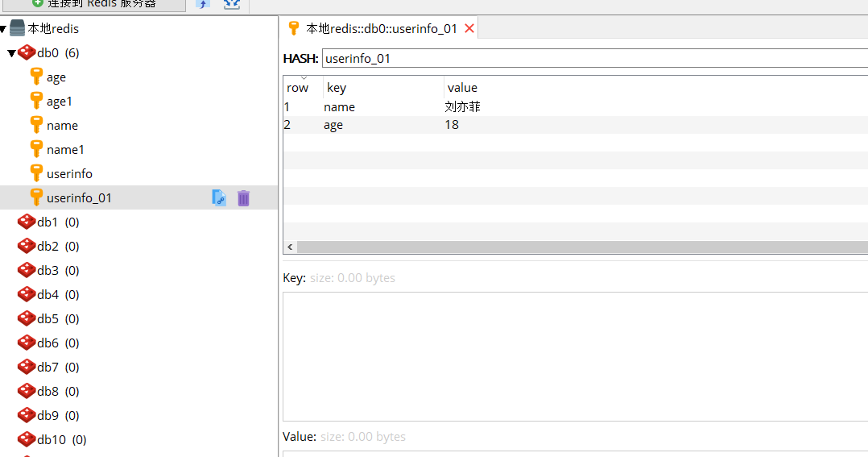Click the red db5 database icon
Image resolution: width=868 pixels, height=457 pixels.
pos(27,318)
